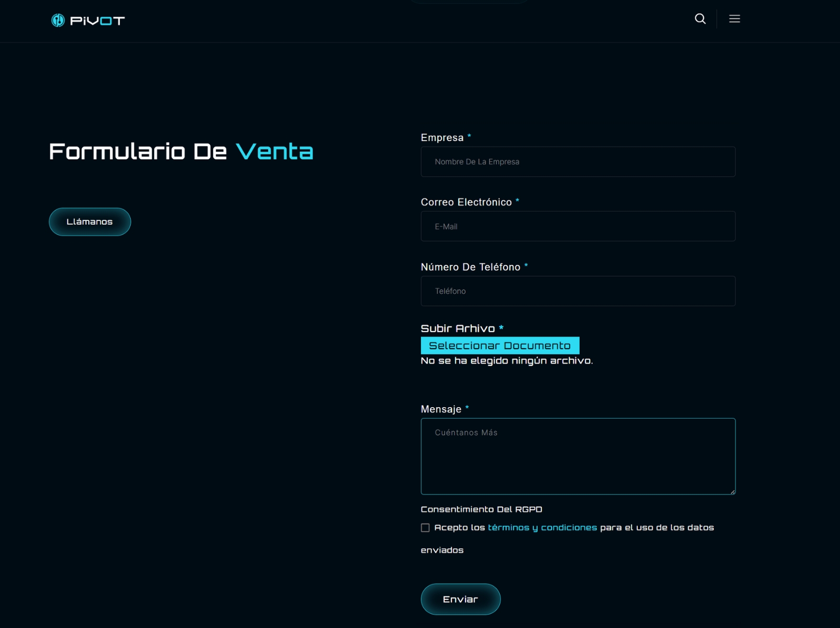Focus the Nombre De La Empresa field
Viewport: 840px width, 628px height.
[577, 162]
